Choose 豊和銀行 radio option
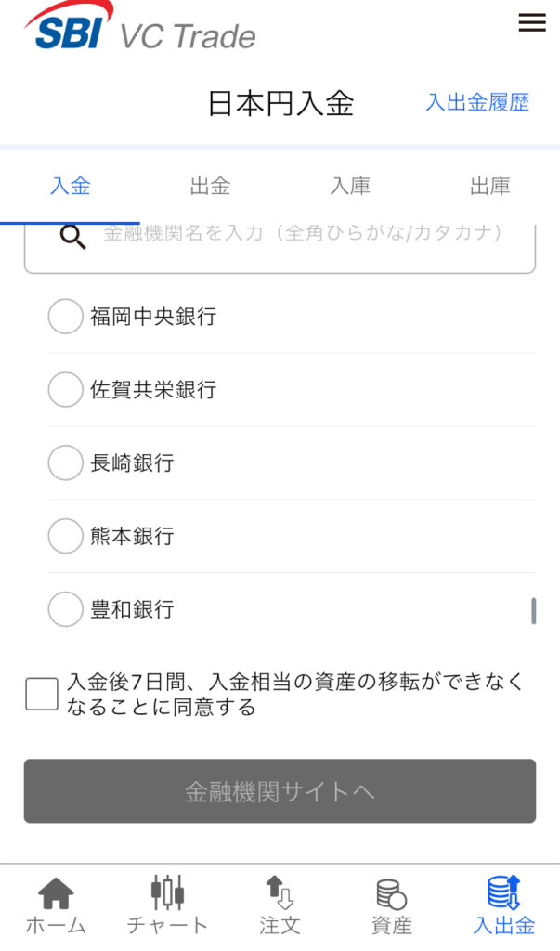Image resolution: width=560 pixels, height=951 pixels. [x=65, y=609]
